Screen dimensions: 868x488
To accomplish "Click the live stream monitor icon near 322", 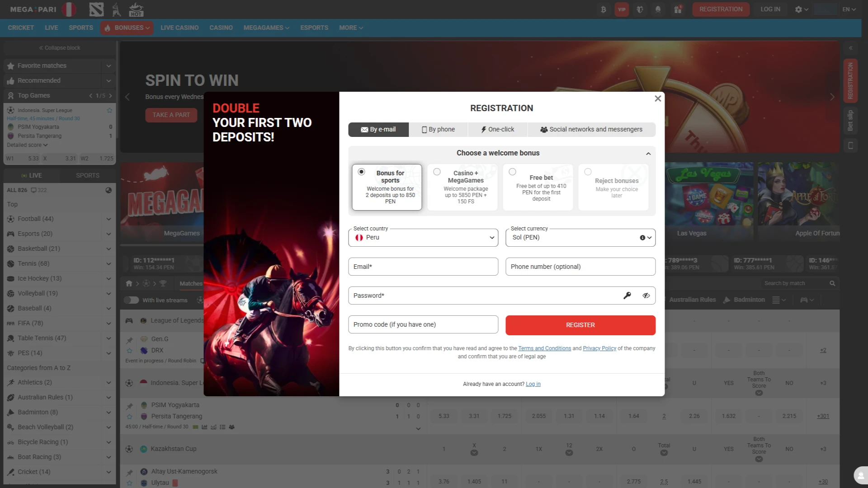I will 33,190.
